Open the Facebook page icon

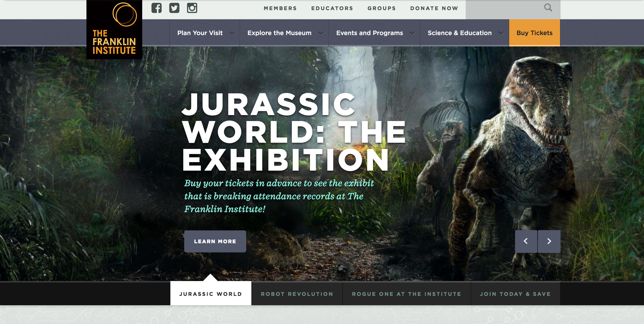coord(157,8)
